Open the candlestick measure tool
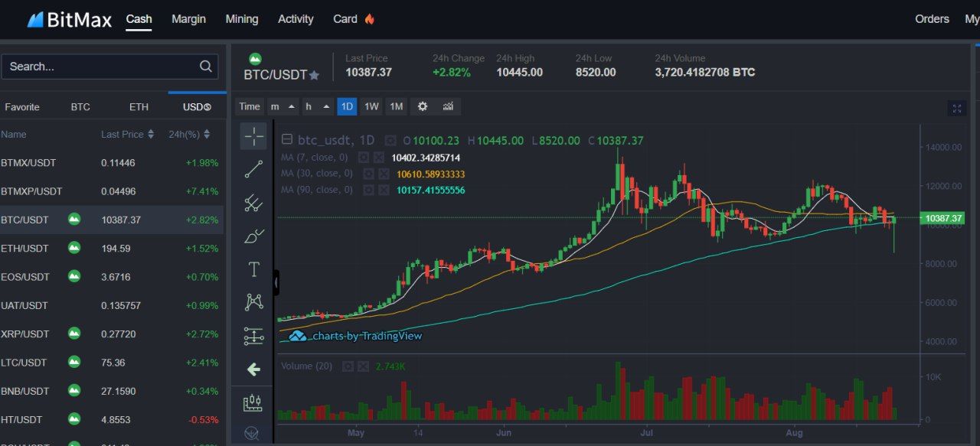980x446 pixels. (253, 402)
